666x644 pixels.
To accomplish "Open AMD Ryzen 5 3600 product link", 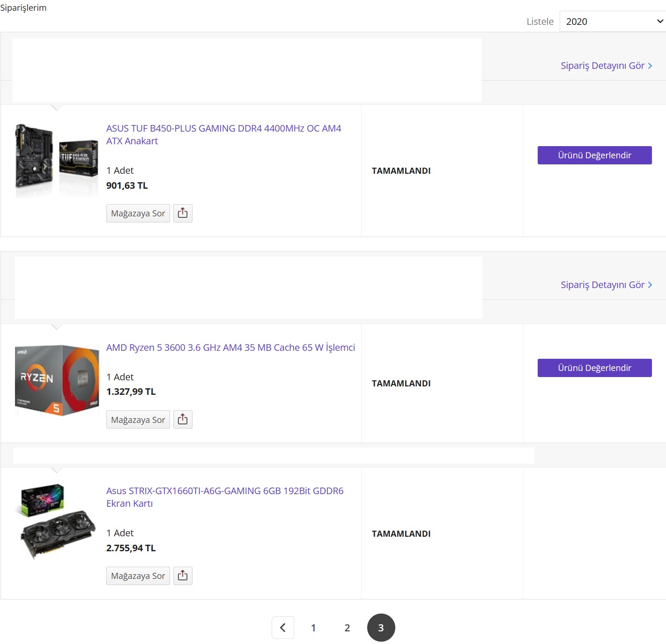I will [x=230, y=348].
